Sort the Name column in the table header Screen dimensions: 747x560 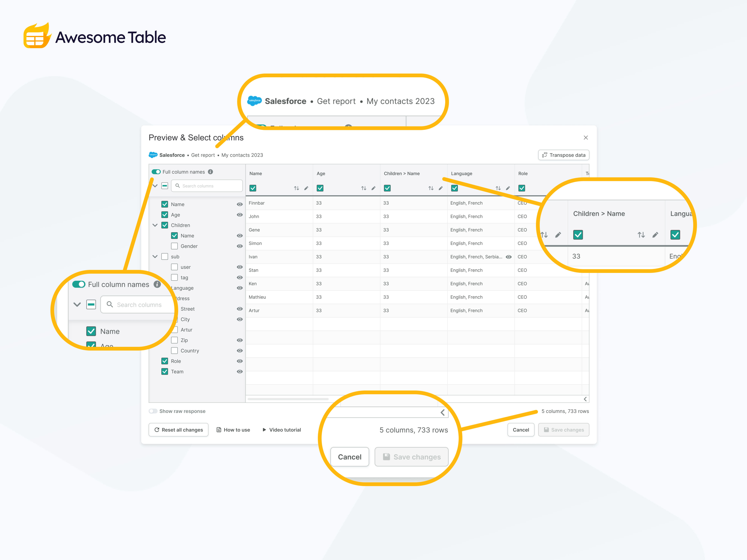click(x=296, y=188)
